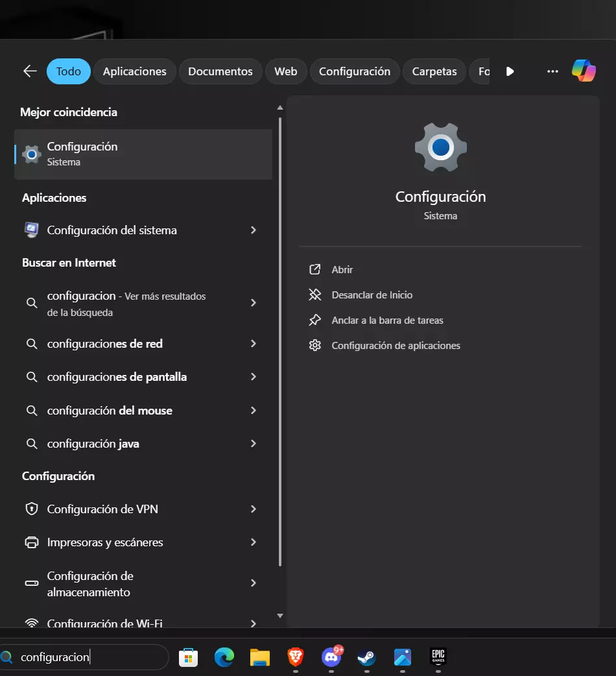Open Discord from the taskbar
Screen dimensions: 616x676
pyautogui.click(x=331, y=658)
